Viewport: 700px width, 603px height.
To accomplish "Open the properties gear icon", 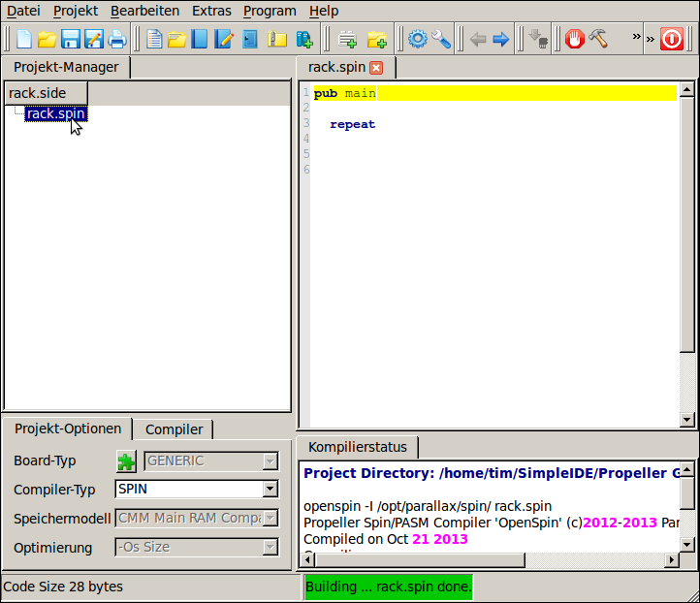I will (418, 40).
